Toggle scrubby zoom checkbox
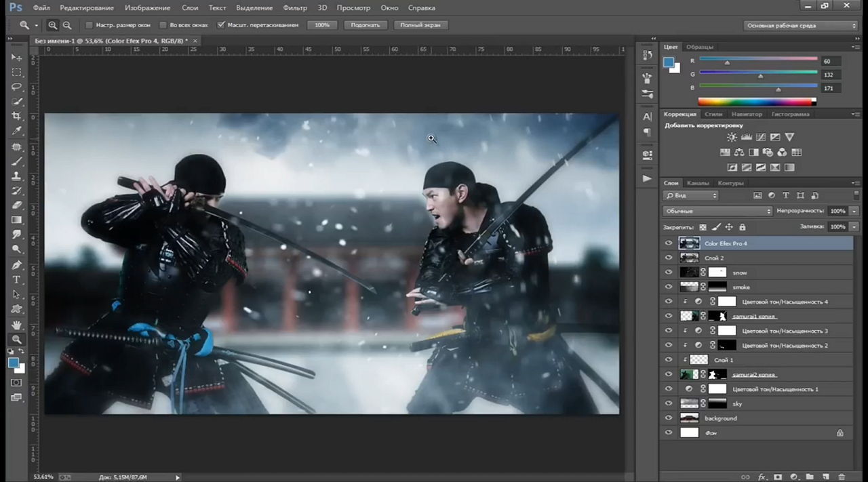The image size is (868, 482). pyautogui.click(x=221, y=25)
